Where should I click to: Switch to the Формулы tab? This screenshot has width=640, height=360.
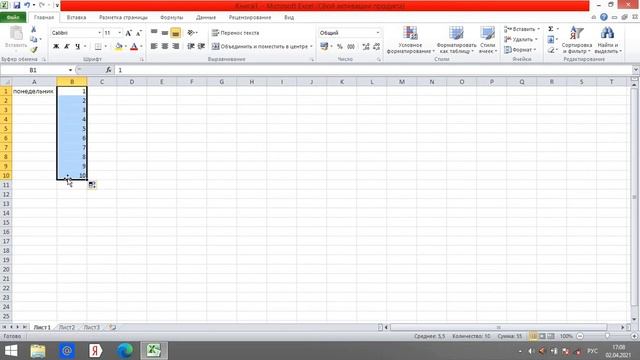[x=171, y=18]
